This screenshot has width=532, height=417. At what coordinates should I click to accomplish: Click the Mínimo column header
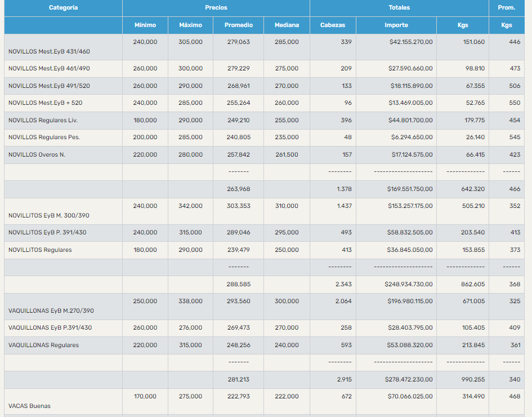(145, 25)
